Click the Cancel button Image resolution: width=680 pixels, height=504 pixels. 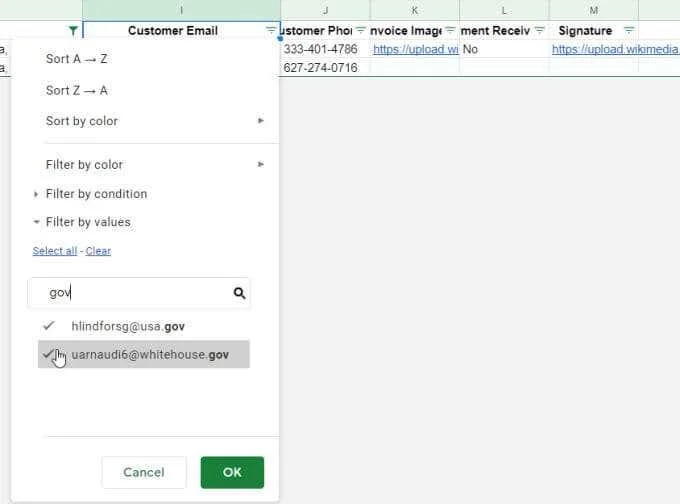(144, 472)
